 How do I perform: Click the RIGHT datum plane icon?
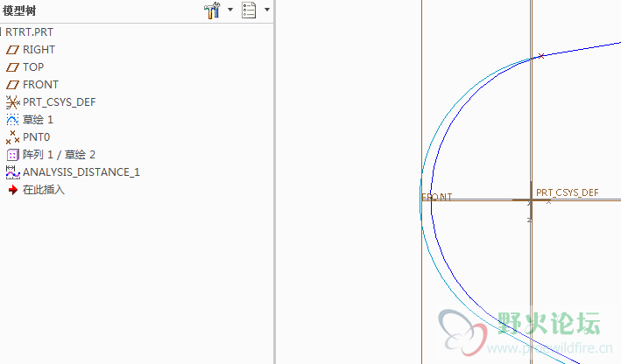[x=12, y=50]
